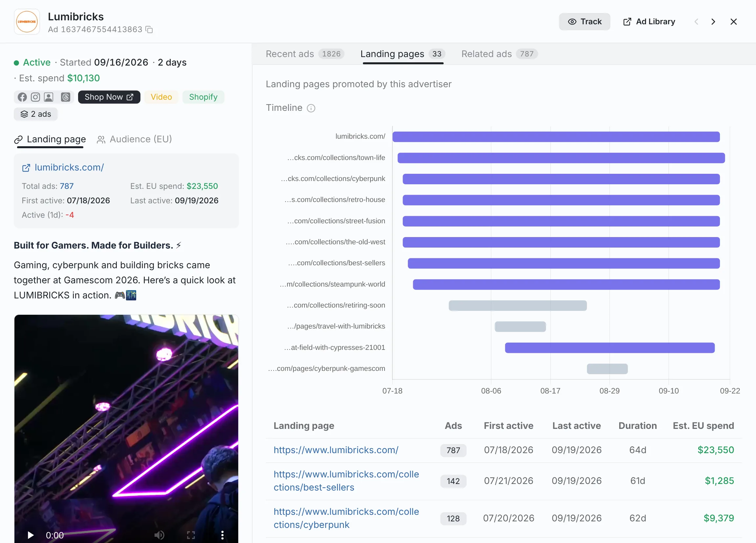
Task: Click the retro-house collection timeline bar
Action: point(561,200)
